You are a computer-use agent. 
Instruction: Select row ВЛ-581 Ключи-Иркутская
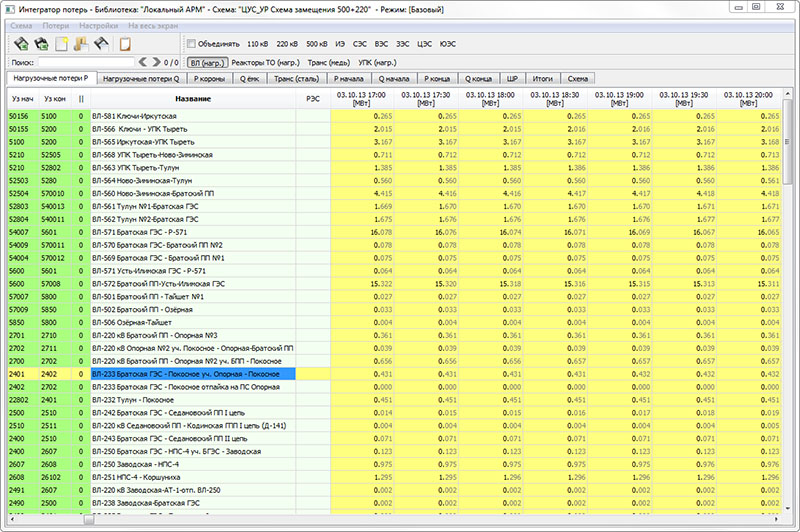[394, 116]
